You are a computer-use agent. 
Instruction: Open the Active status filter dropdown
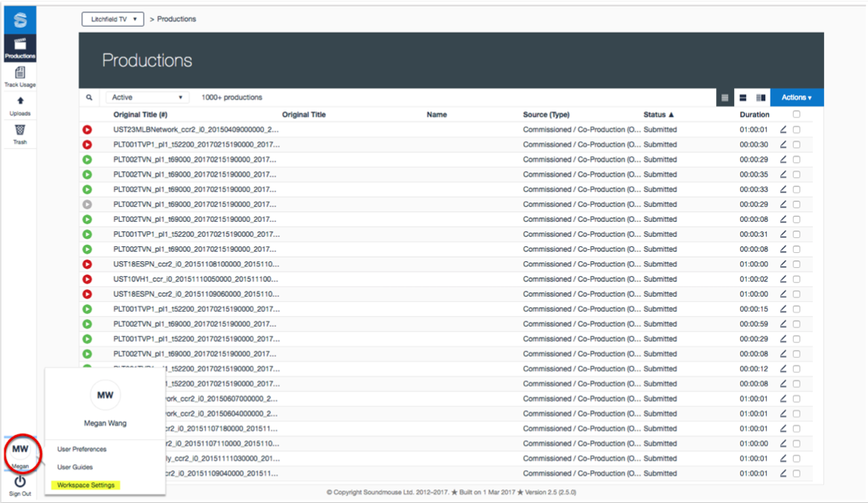(147, 97)
